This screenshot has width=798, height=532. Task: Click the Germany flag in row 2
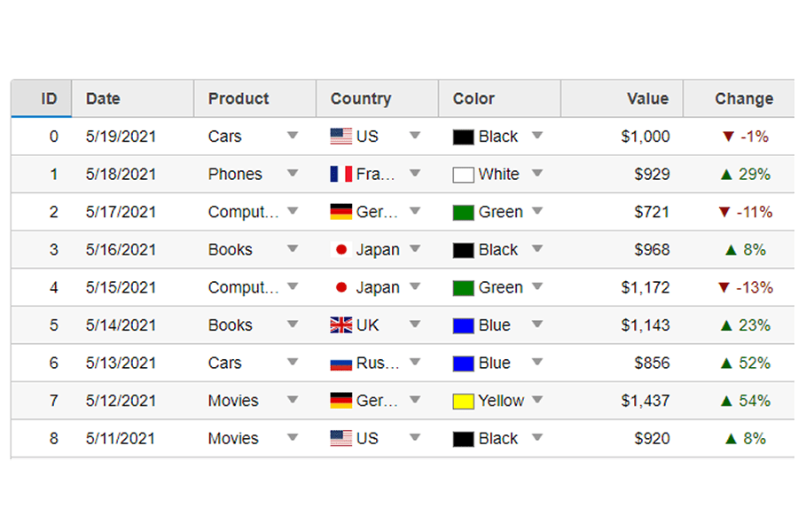coord(341,212)
